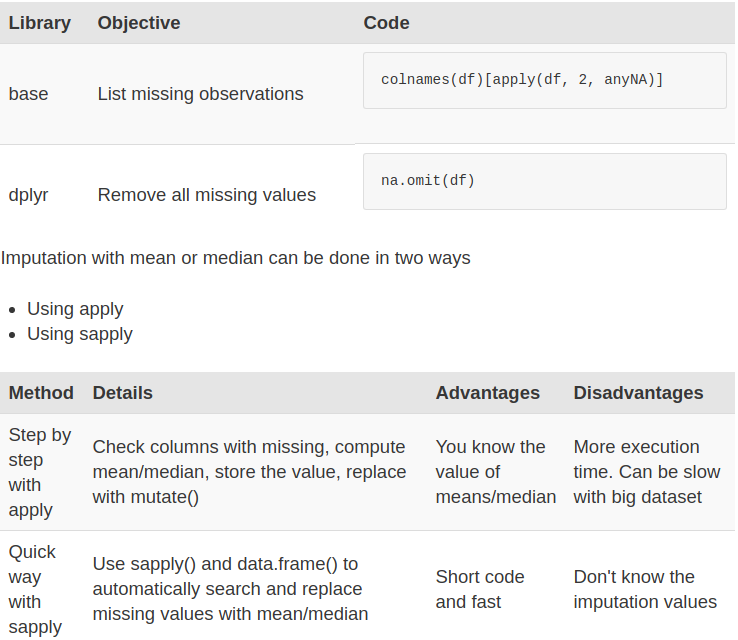The width and height of the screenshot is (738, 640).
Task: Select Quick way with sapply cell
Action: tap(35, 590)
